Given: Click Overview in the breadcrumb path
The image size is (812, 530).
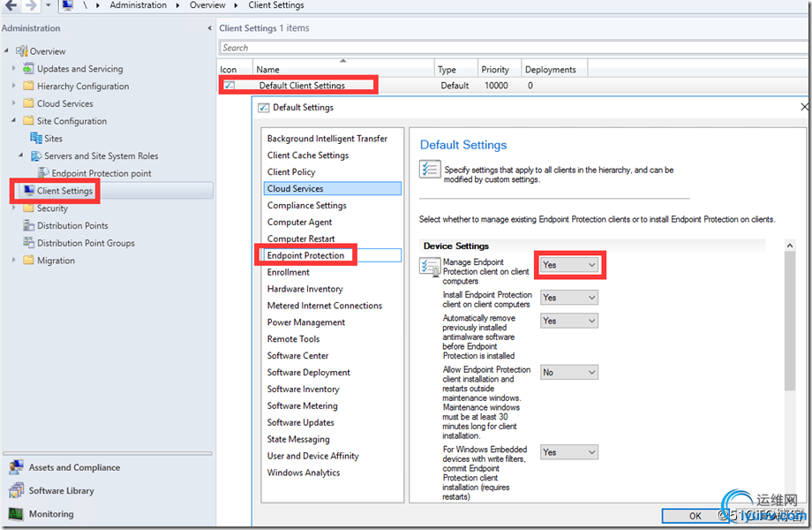Looking at the screenshot, I should click(207, 5).
